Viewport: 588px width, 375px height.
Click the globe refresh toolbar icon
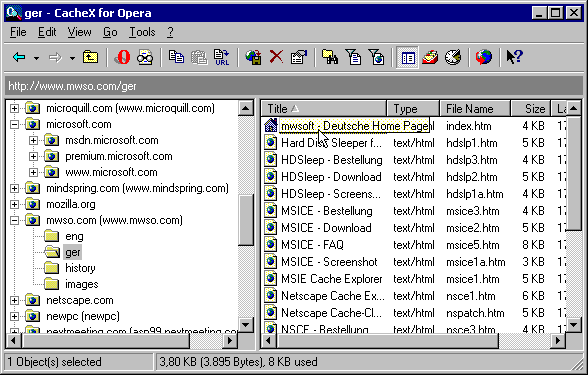point(484,57)
